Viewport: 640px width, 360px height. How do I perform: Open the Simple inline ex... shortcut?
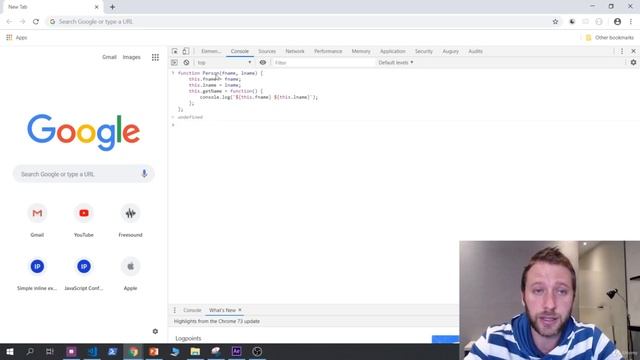point(37,273)
